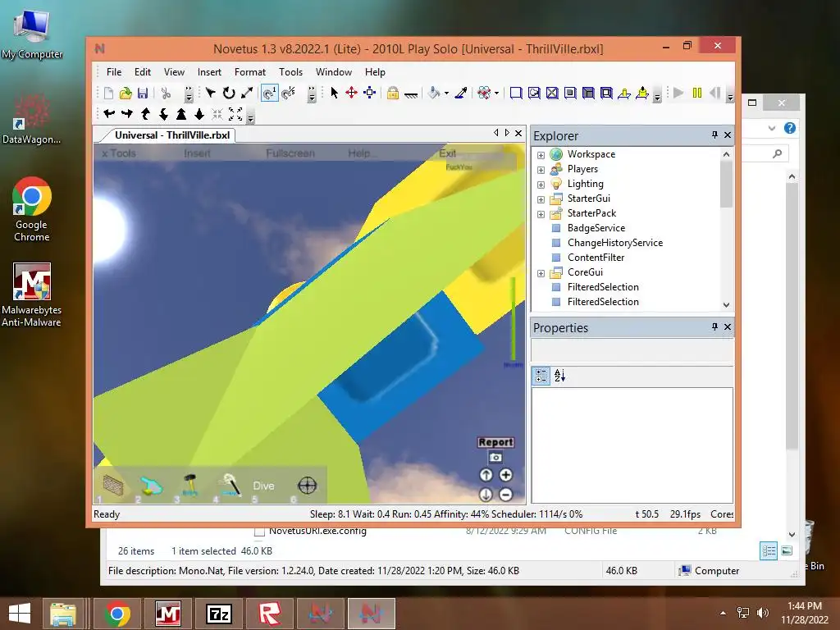This screenshot has height=630, width=840.
Task: Open the View menu
Action: (x=174, y=72)
